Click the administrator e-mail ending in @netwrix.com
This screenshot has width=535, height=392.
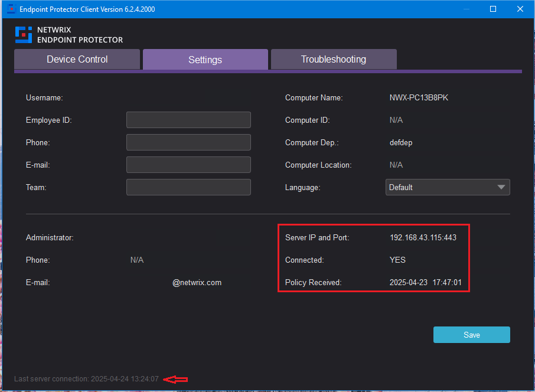point(197,282)
